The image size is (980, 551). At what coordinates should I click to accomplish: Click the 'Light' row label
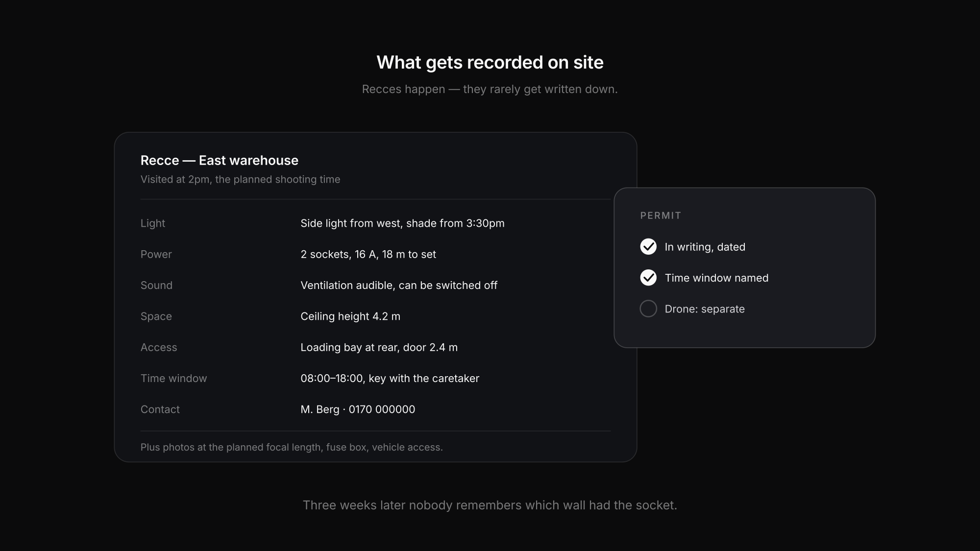(x=153, y=223)
